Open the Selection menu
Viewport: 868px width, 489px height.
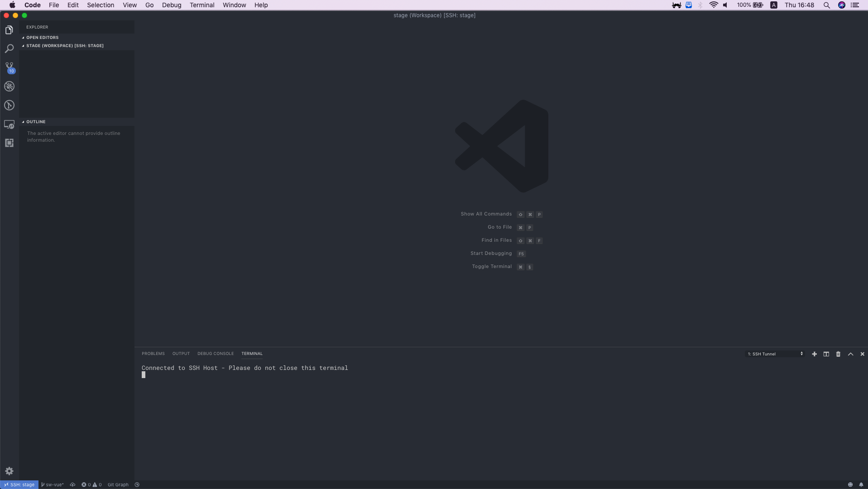[x=101, y=5]
